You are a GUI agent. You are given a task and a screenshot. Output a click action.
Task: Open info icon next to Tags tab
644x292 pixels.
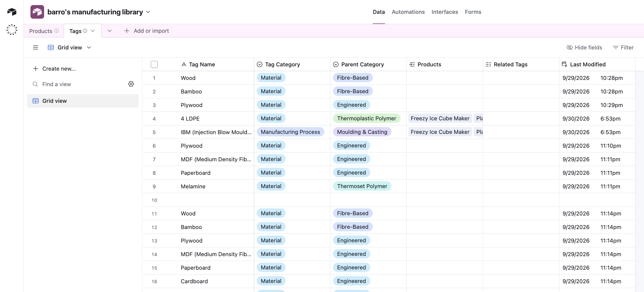tap(85, 31)
